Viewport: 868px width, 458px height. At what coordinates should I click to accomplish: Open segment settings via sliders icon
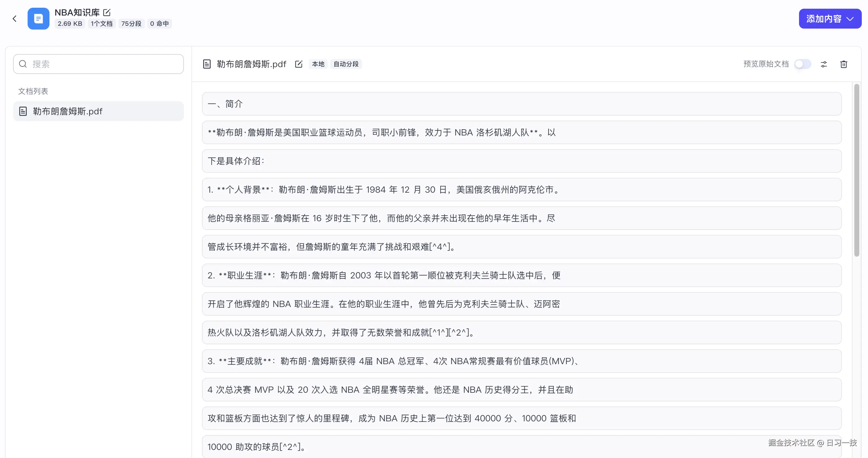pyautogui.click(x=824, y=64)
